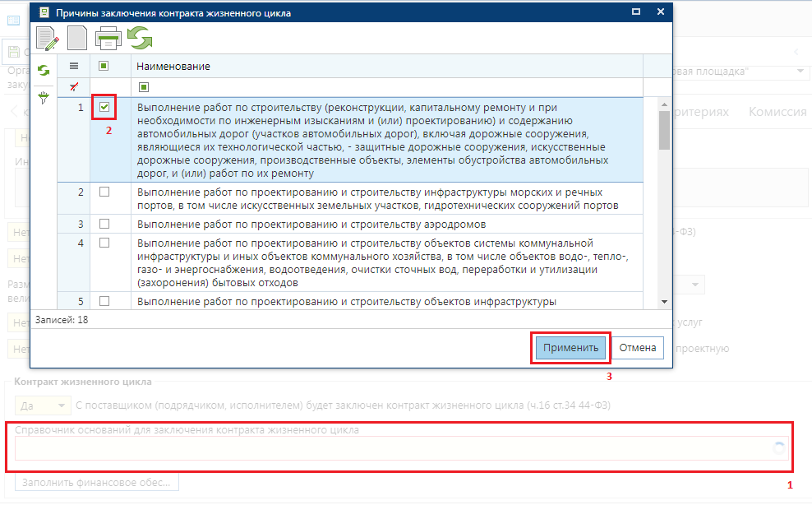
Task: Check row 4 checkbox for коммунальной инфраструктуры
Action: [104, 243]
